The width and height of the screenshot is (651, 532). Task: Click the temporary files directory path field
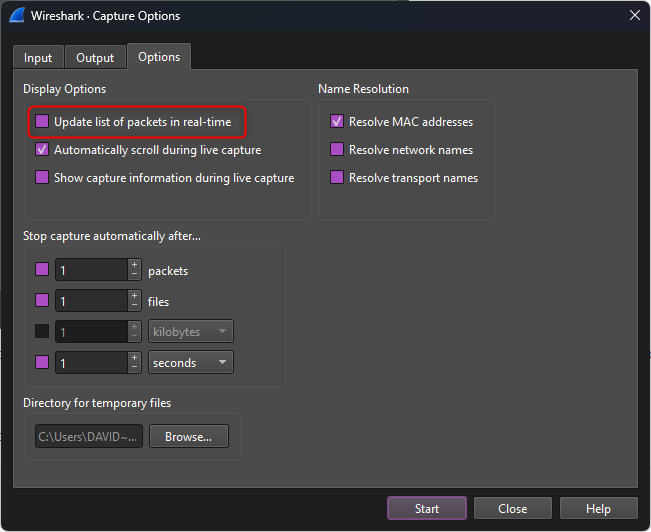(89, 436)
